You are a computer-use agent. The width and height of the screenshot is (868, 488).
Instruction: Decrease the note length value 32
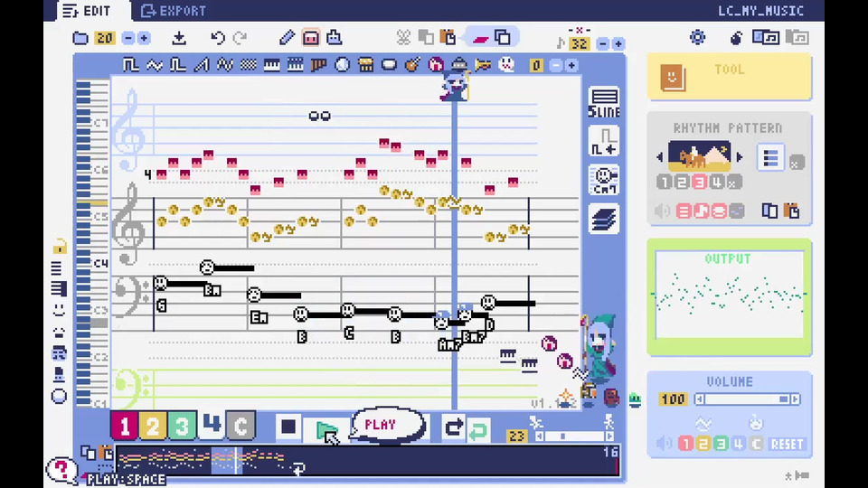pyautogui.click(x=603, y=43)
